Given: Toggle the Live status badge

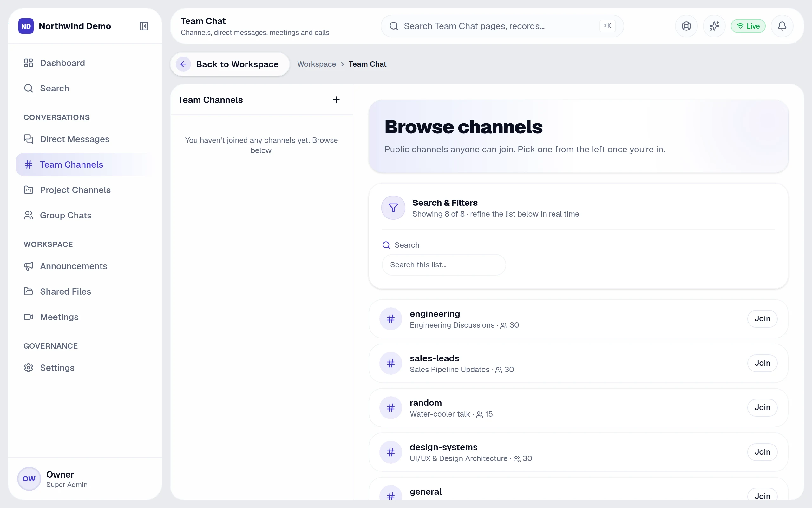Looking at the screenshot, I should pyautogui.click(x=748, y=26).
